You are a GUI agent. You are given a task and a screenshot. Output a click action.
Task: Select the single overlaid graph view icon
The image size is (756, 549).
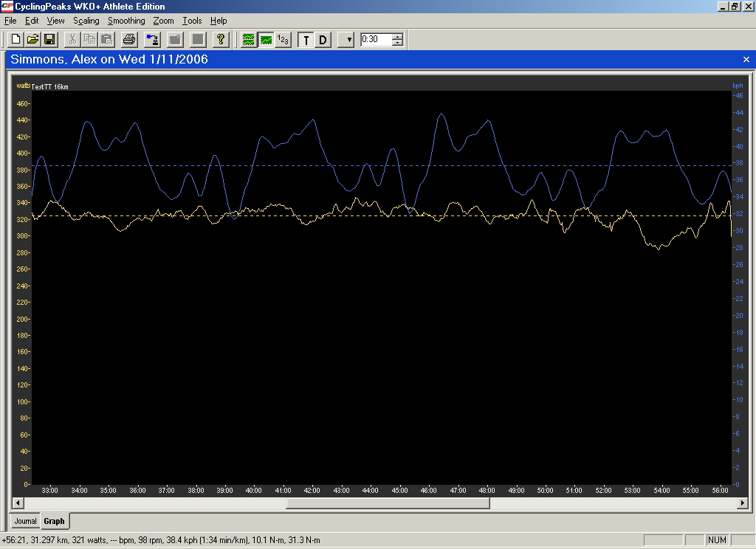[x=266, y=40]
